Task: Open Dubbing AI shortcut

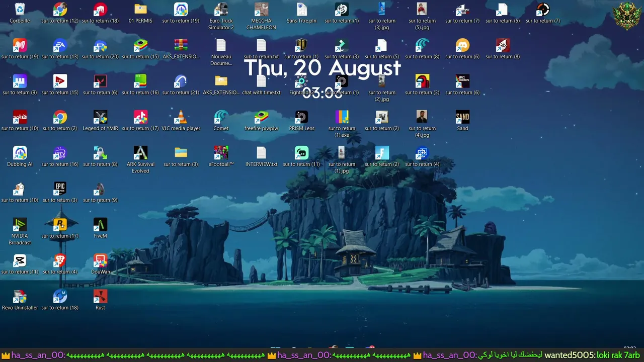Action: 20,156
